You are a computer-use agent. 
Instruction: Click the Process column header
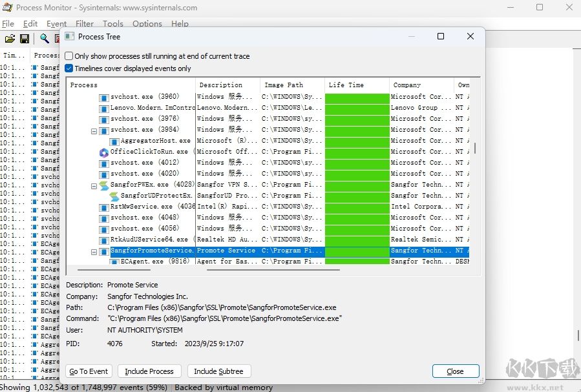click(131, 85)
